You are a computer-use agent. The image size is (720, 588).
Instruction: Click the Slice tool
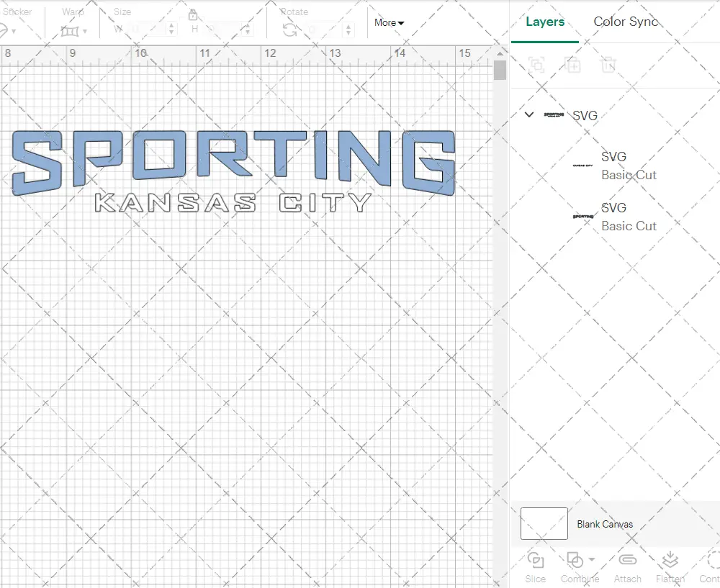tap(536, 568)
